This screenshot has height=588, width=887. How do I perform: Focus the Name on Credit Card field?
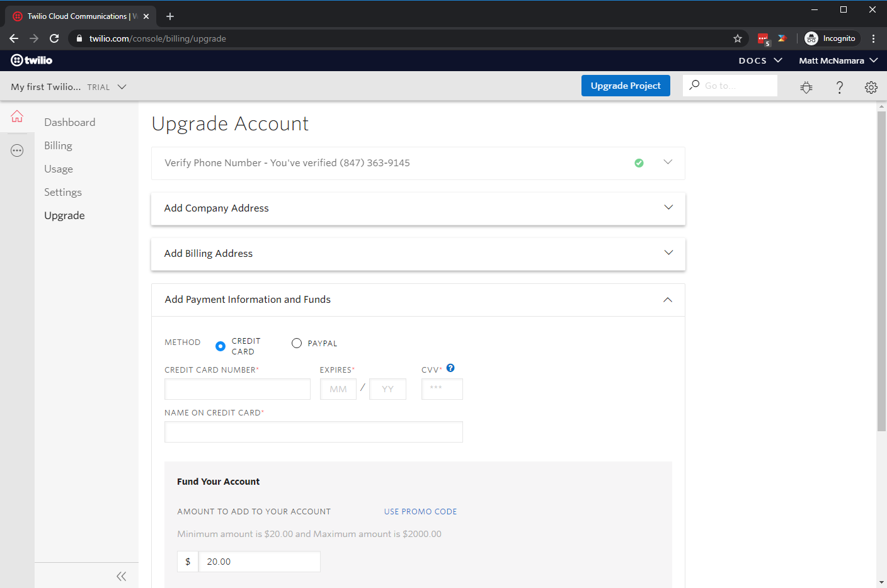click(314, 432)
